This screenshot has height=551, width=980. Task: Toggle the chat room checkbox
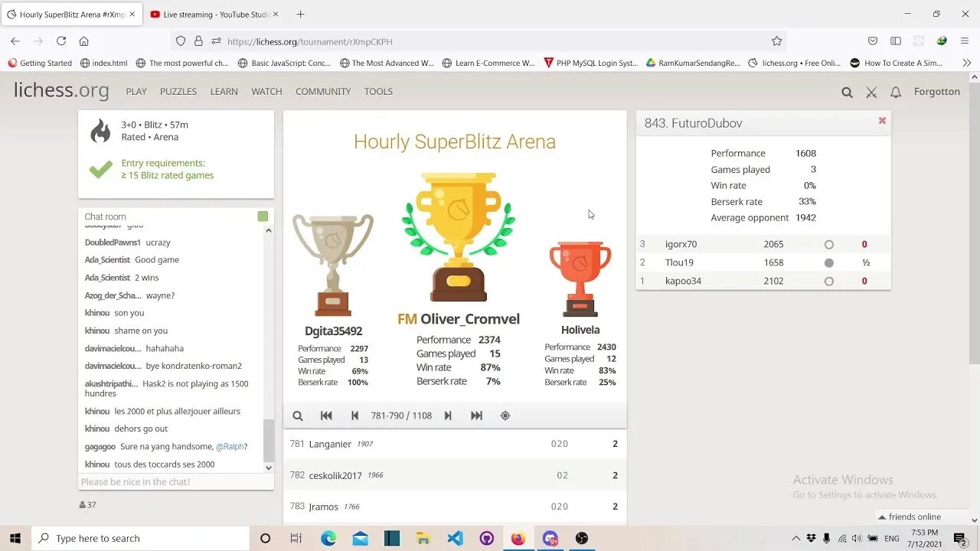click(x=263, y=217)
